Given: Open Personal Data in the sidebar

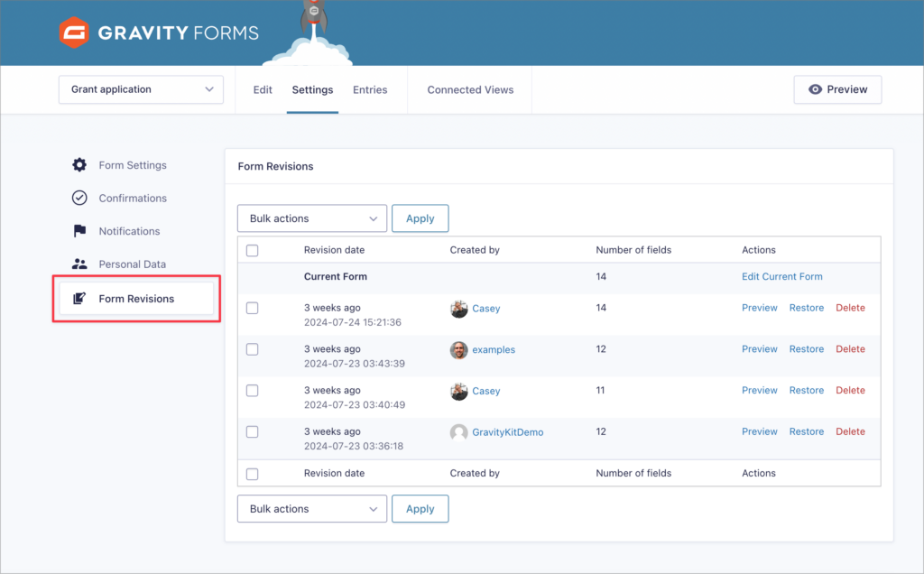Looking at the screenshot, I should tap(132, 264).
